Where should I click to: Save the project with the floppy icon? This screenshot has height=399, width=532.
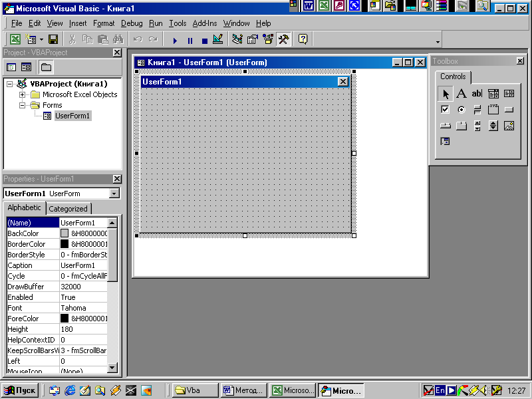(53, 39)
